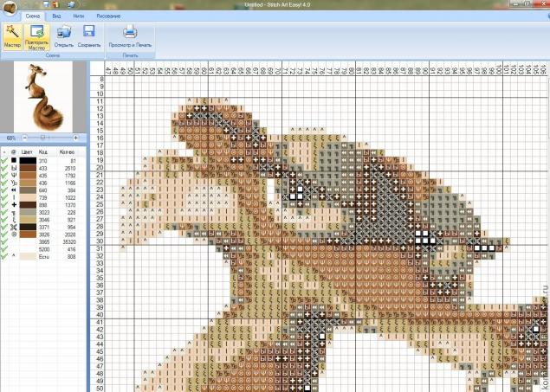The image size is (550, 392).
Task: Click the Сохранить floppy disk icon
Action: pyautogui.click(x=88, y=31)
